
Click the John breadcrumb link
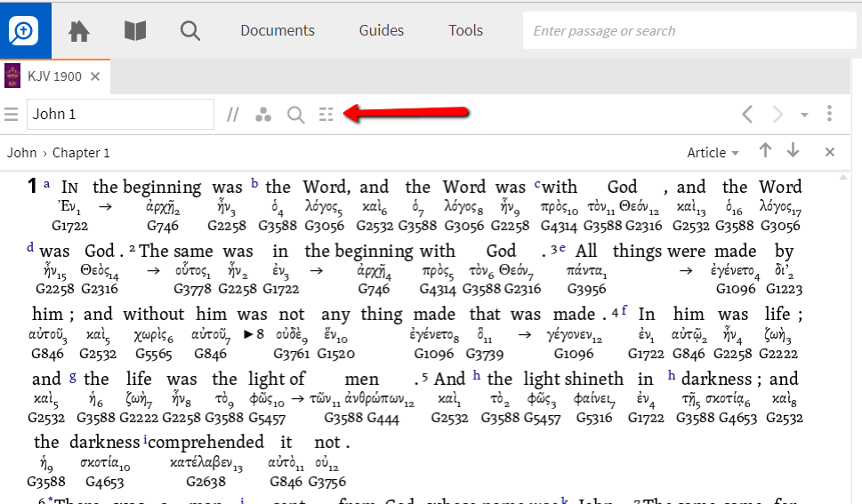22,153
